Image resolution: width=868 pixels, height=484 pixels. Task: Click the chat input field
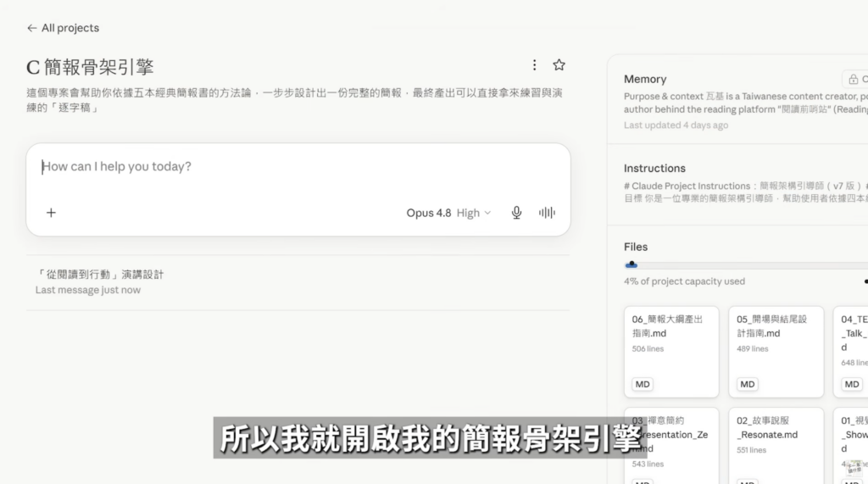[x=298, y=167]
